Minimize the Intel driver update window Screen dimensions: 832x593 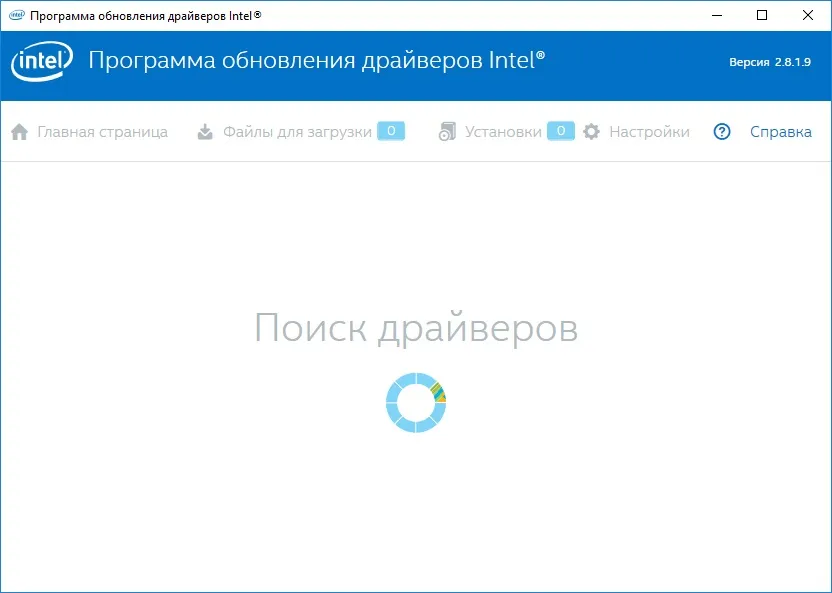pyautogui.click(x=717, y=15)
